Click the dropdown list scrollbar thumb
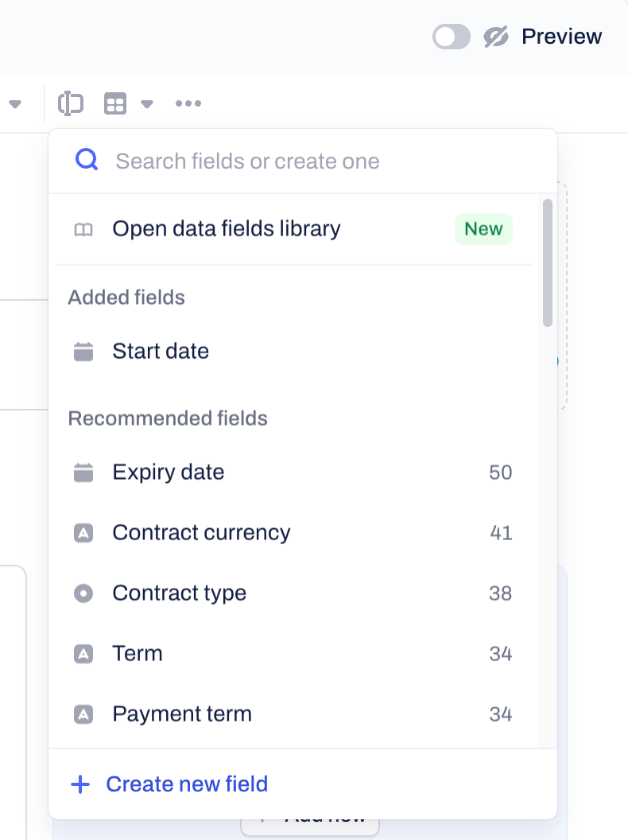This screenshot has height=840, width=628. click(547, 262)
